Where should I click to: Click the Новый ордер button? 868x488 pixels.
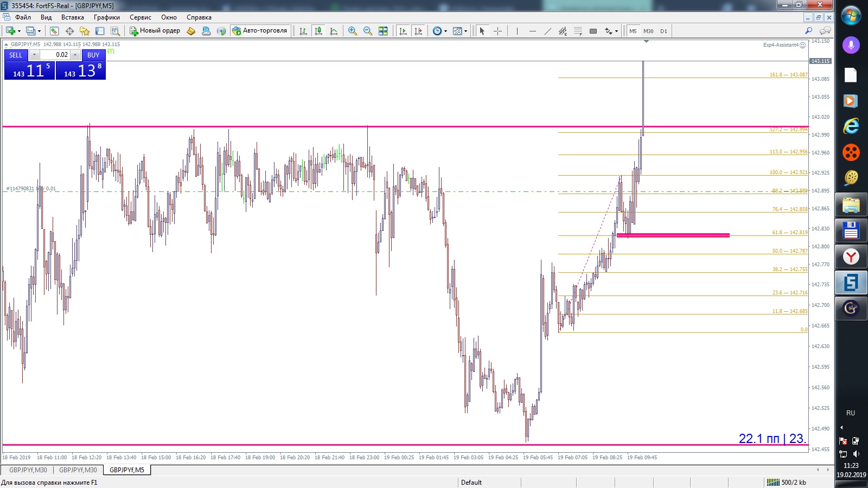click(x=155, y=31)
